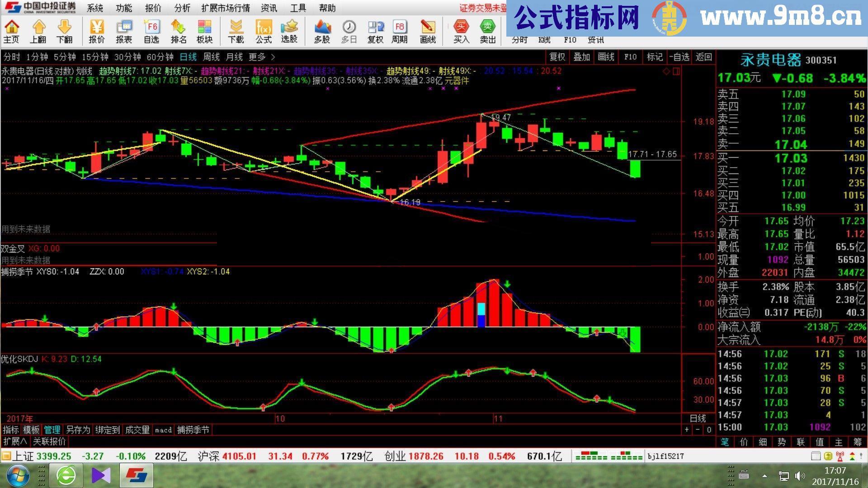Screen dimensions: 868x488
Task: Open F10 fundamental data view
Action: point(630,57)
